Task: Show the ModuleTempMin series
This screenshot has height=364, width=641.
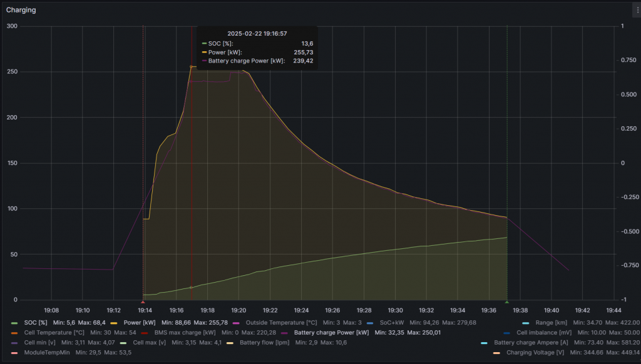Action: (47, 353)
